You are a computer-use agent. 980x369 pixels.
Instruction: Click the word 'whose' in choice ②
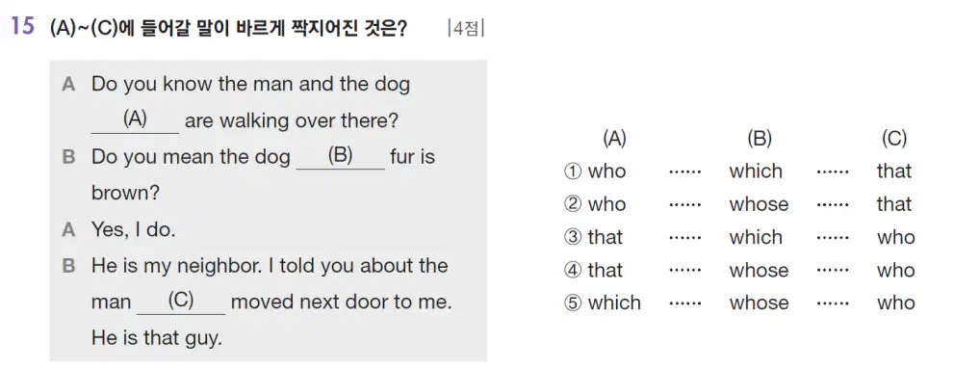tap(759, 204)
